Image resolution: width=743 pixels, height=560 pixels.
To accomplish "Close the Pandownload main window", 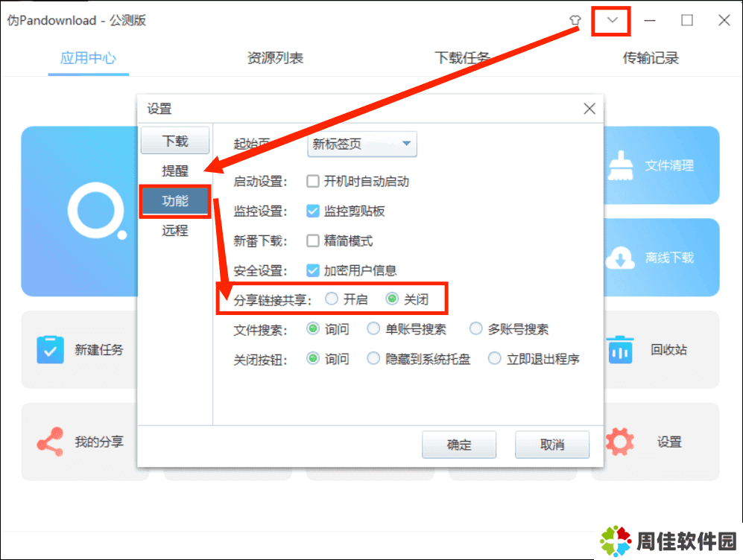I will (724, 20).
